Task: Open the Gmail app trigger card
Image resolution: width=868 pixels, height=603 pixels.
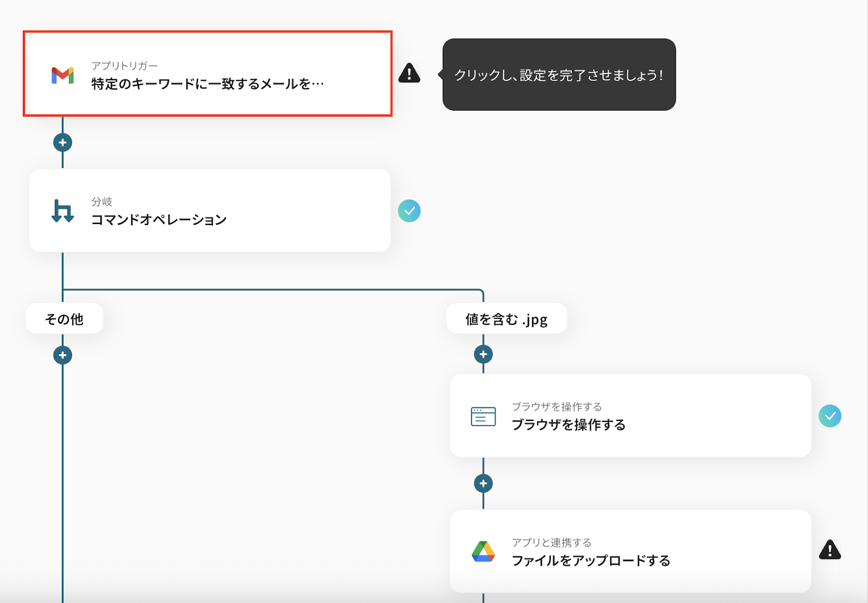Action: (208, 74)
